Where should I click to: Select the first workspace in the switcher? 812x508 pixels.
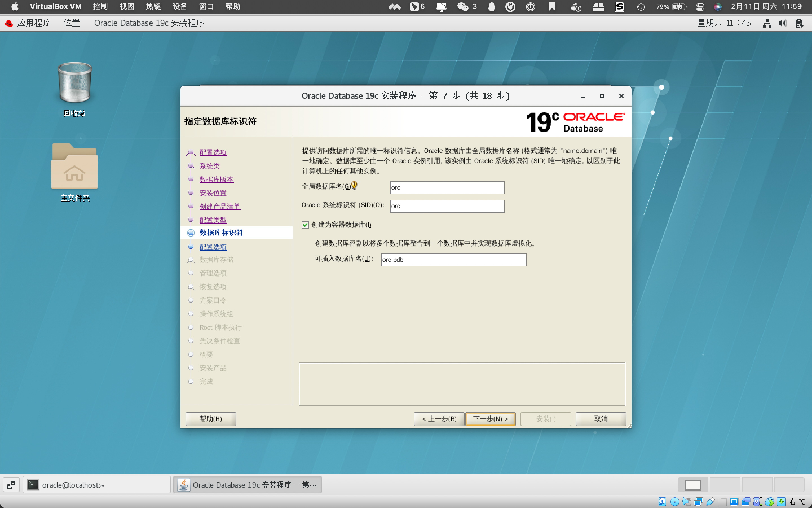pyautogui.click(x=693, y=485)
